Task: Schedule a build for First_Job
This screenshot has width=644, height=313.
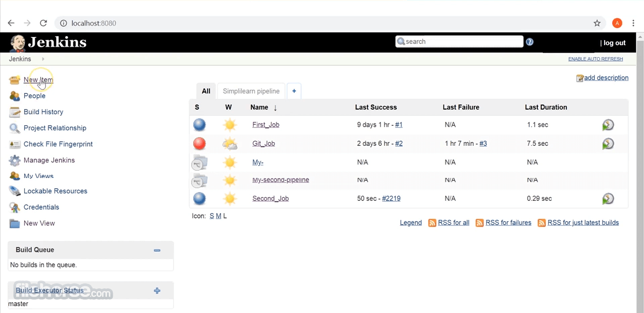Action: click(x=608, y=125)
